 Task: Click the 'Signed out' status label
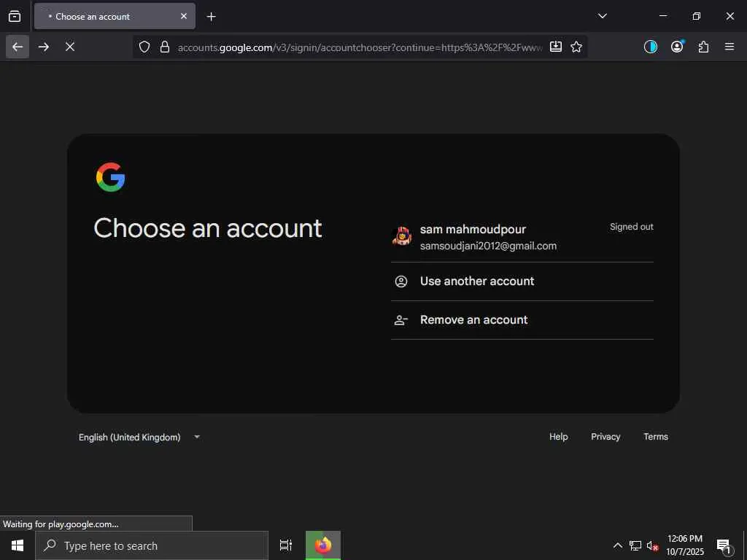pos(631,227)
